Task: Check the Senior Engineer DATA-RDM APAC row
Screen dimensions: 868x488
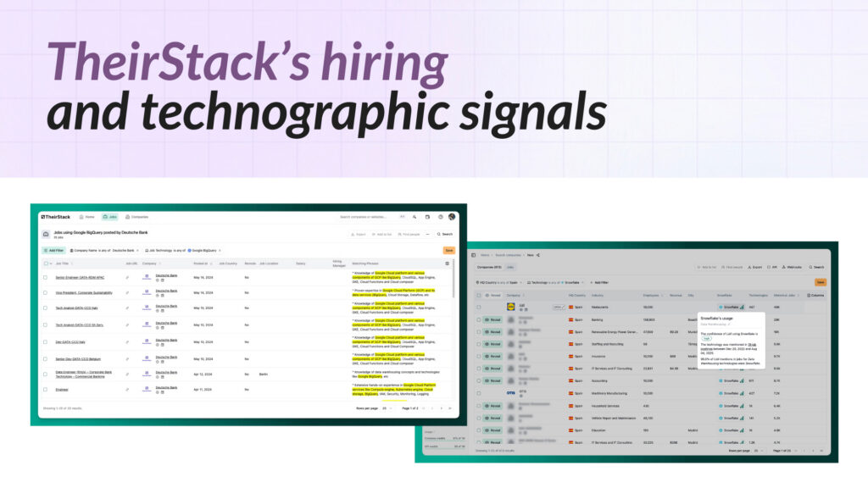Action: (x=46, y=278)
